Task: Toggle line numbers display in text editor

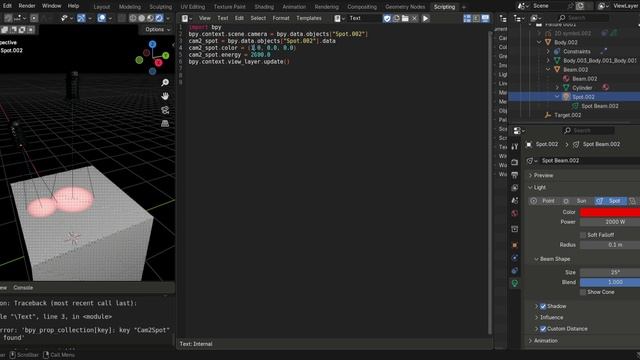Action: pyautogui.click(x=467, y=18)
